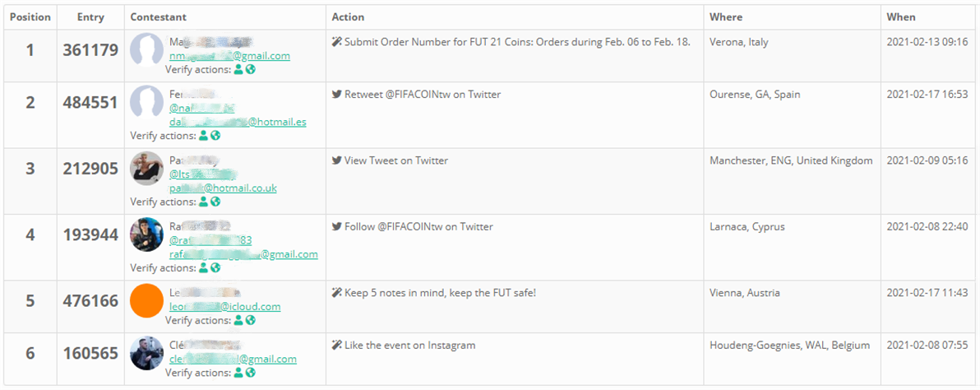Image resolution: width=980 pixels, height=390 pixels.
Task: Open the gmail.com email link in position 6
Action: tap(233, 359)
